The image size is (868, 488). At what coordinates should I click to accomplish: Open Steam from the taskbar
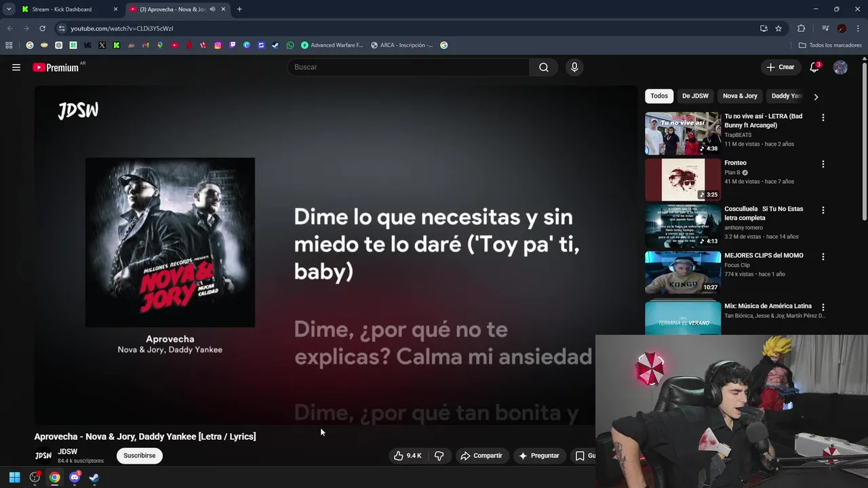(94, 477)
